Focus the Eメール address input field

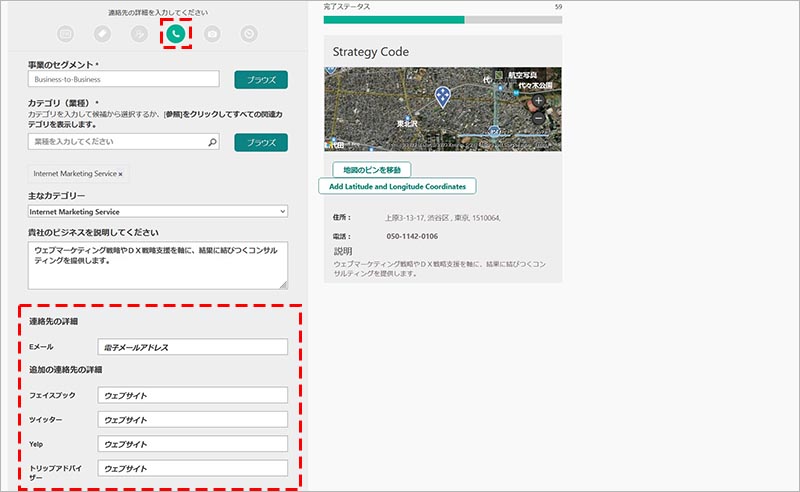pos(192,347)
